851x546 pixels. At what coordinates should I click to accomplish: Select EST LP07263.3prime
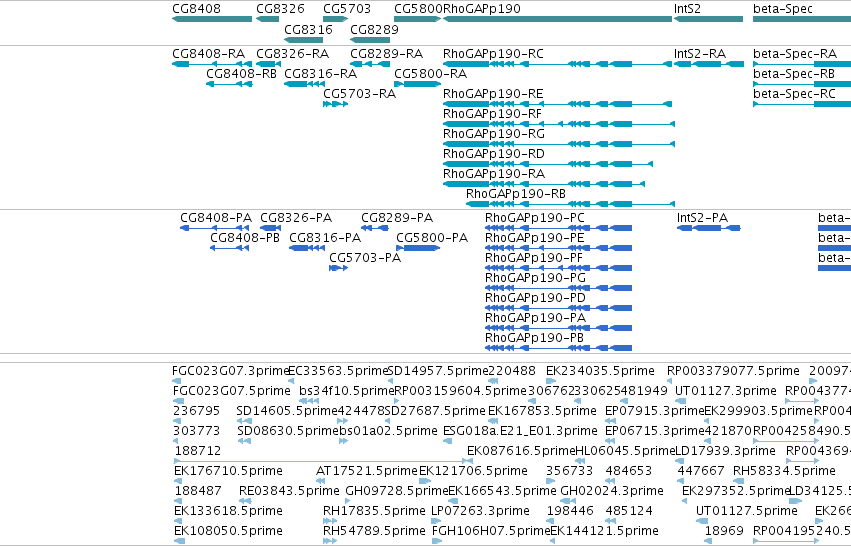click(437, 522)
